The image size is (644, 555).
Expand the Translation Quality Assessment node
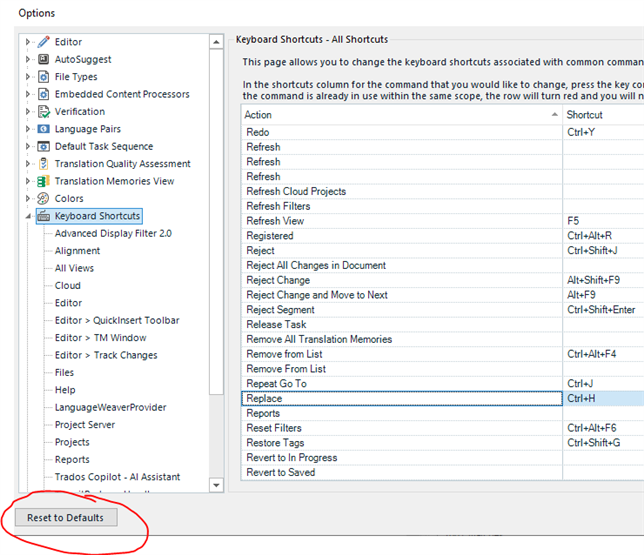pyautogui.click(x=28, y=164)
